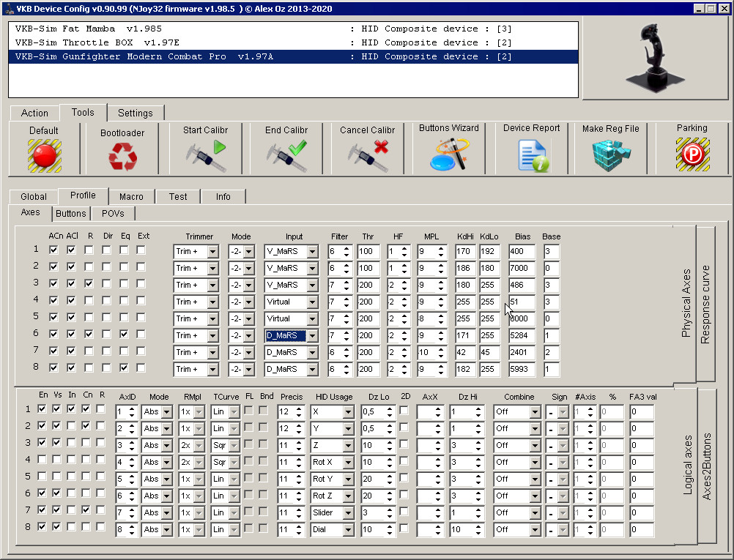
Task: Click Dz Lo stepper for logical axis 5
Action: [x=390, y=479]
